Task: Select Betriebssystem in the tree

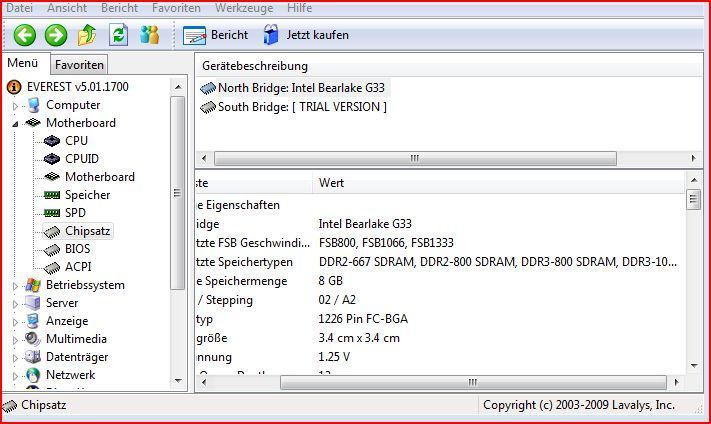Action: pyautogui.click(x=85, y=285)
